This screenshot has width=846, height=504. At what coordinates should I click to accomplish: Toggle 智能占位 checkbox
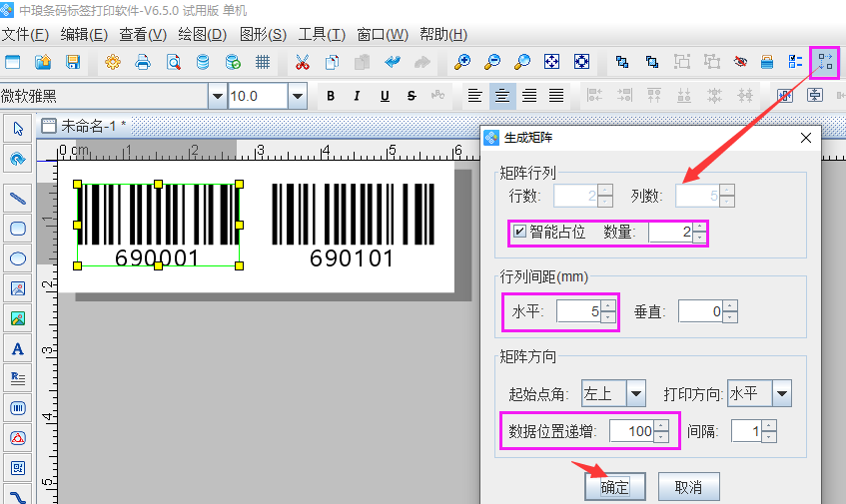click(x=519, y=232)
